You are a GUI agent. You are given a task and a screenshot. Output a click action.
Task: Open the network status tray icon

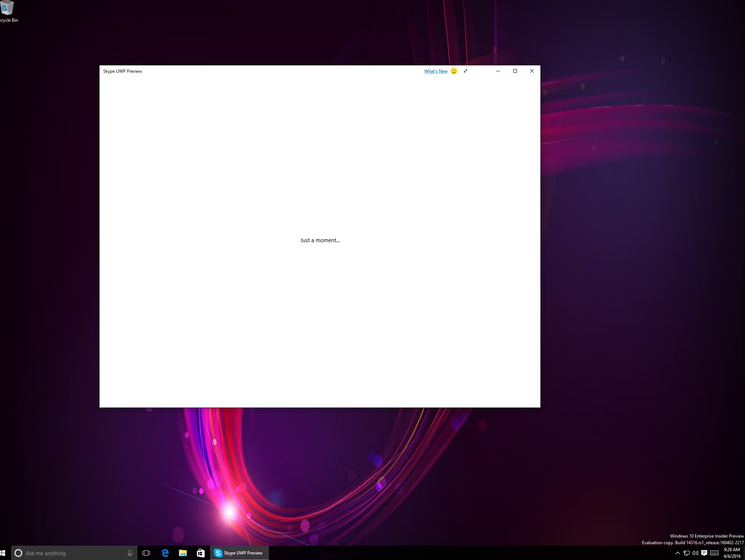(687, 553)
